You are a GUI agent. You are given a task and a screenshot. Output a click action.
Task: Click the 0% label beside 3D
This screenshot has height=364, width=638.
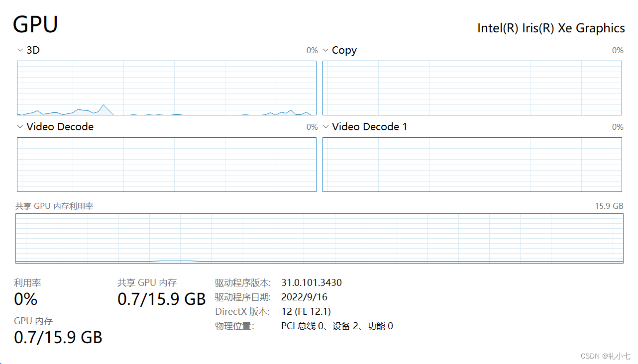312,50
